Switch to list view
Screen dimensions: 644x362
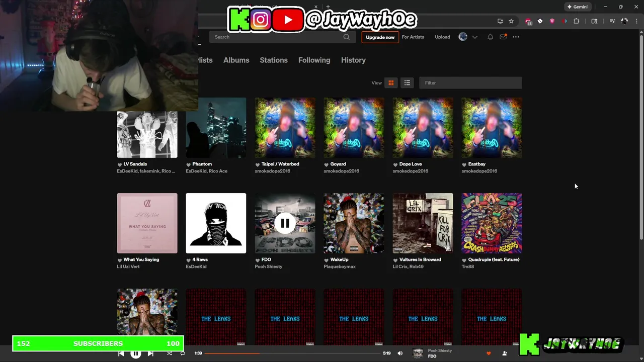[x=407, y=83]
